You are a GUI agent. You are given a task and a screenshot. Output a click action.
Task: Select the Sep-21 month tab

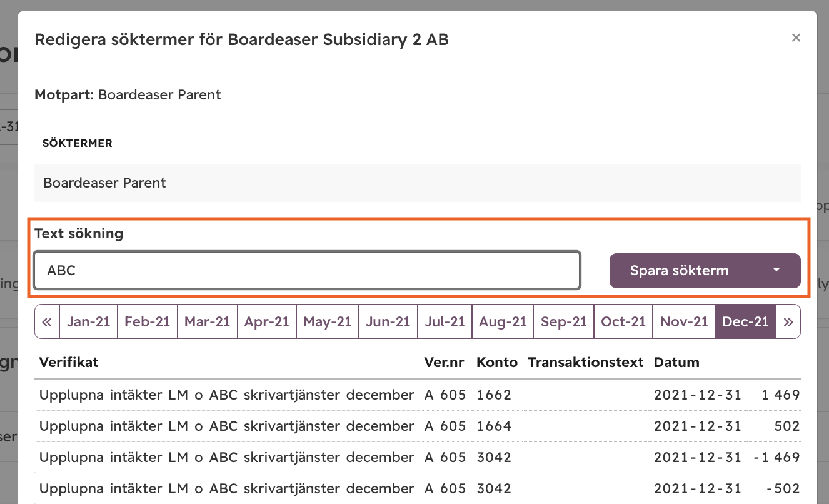click(563, 321)
